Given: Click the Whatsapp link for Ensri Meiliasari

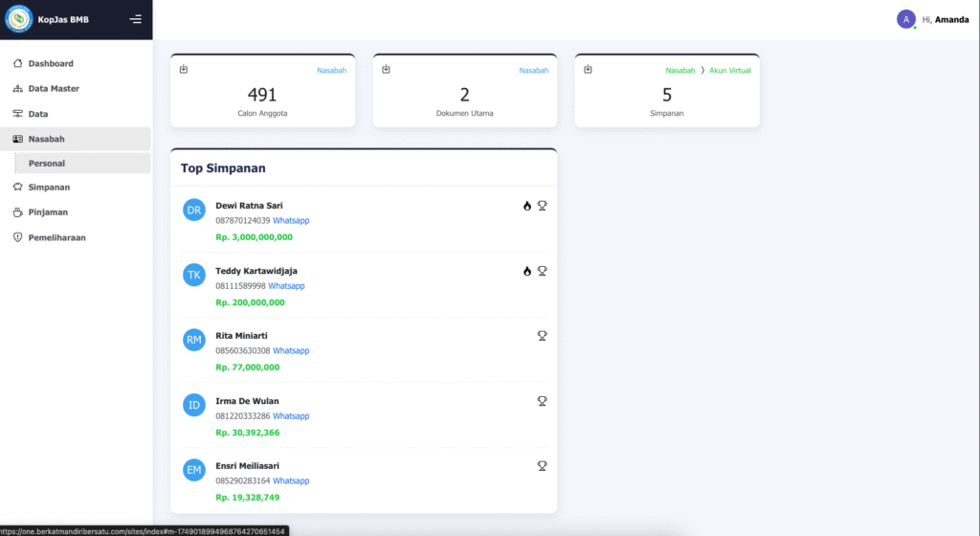Looking at the screenshot, I should point(291,481).
